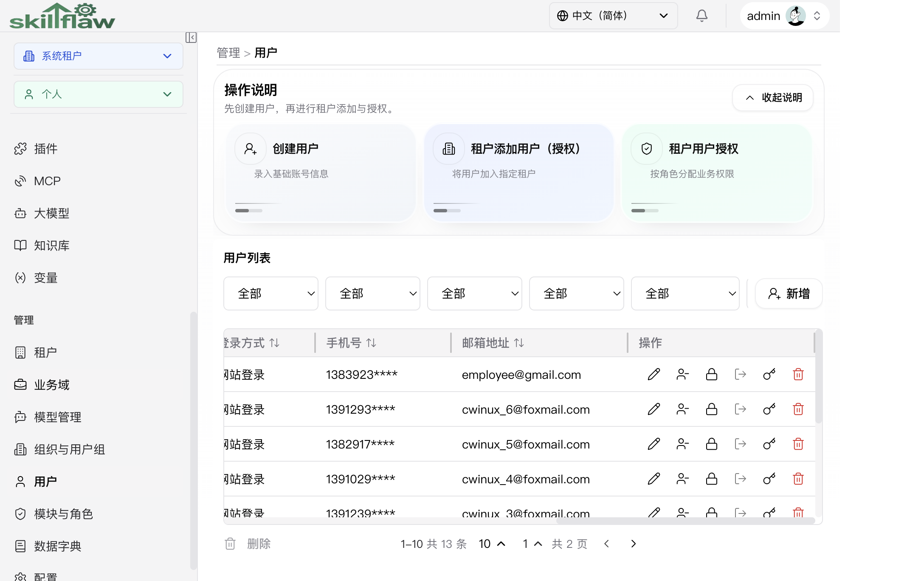Viewport: 924px width, 581px height.
Task: Open the second 全部 filter dropdown
Action: [x=373, y=293]
